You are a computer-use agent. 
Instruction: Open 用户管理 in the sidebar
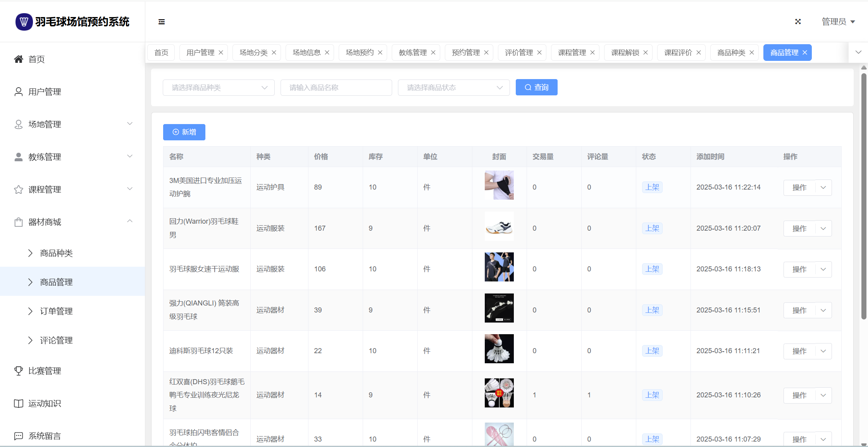point(45,92)
